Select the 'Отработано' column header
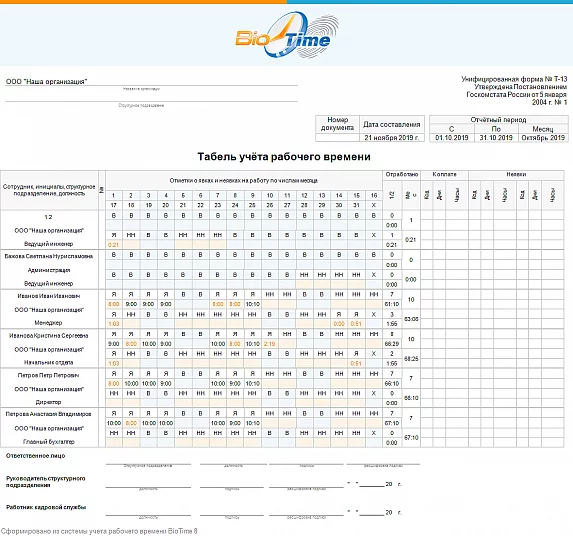 402,175
